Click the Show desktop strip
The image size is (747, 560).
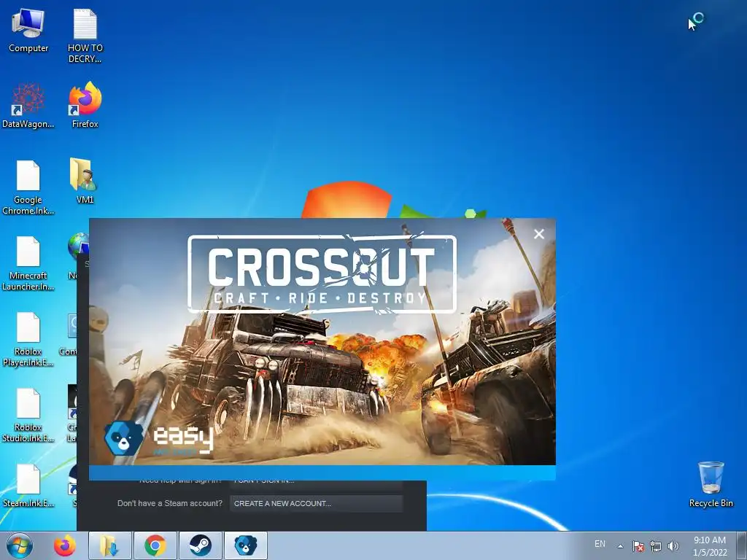click(x=742, y=545)
